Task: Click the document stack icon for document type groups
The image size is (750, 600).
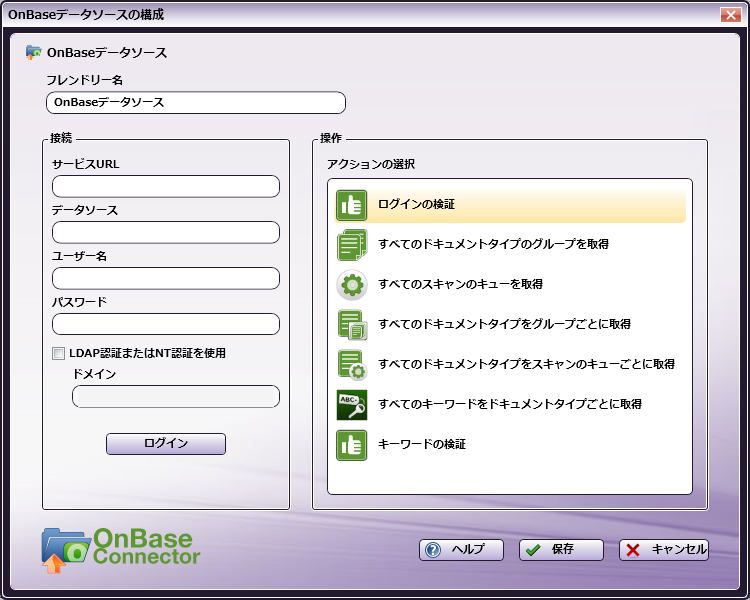Action: coord(352,244)
